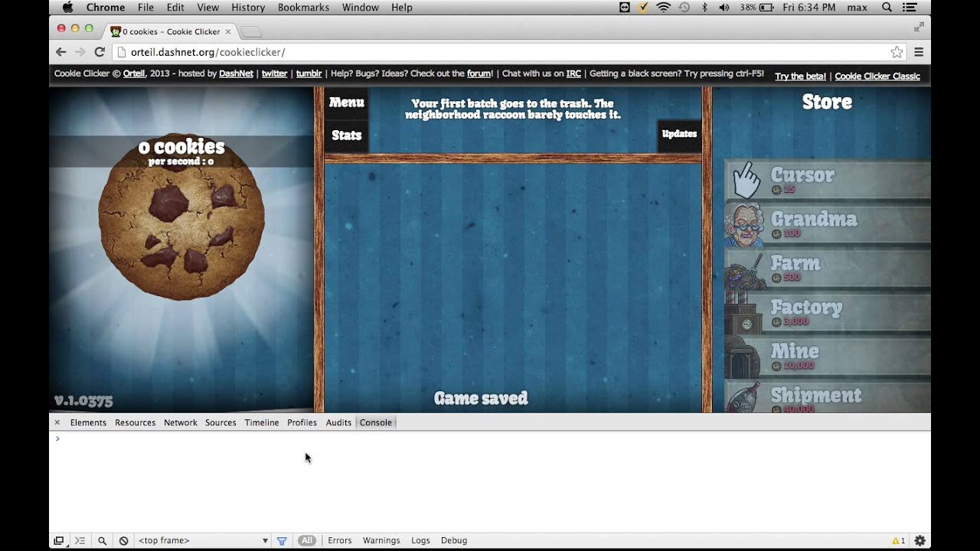
Task: Open the Orteil twitter link
Action: pos(274,73)
